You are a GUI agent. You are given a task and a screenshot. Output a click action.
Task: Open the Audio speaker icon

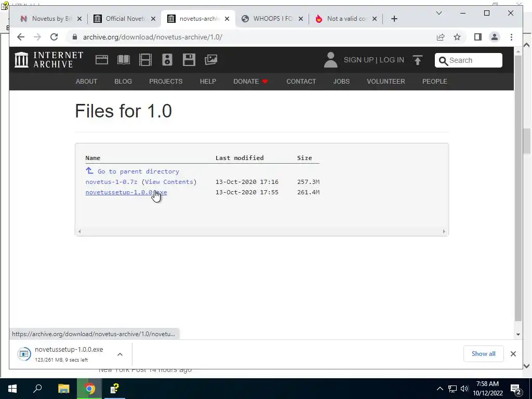coord(167,60)
